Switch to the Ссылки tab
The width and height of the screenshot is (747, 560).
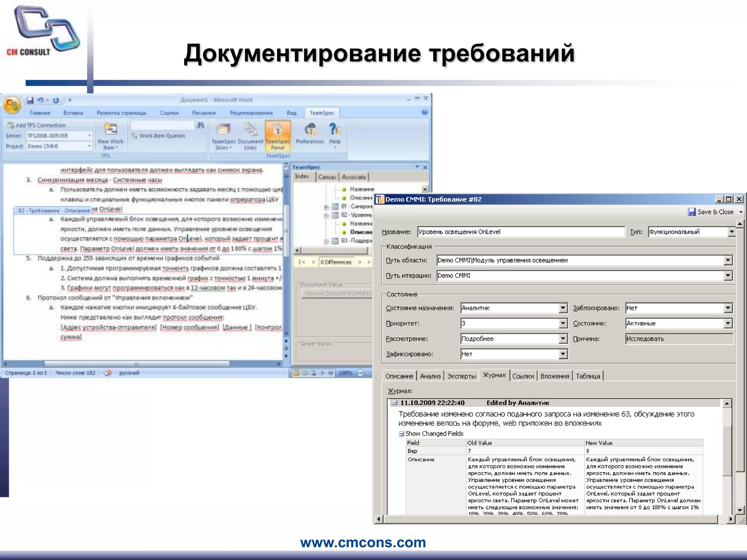(523, 376)
